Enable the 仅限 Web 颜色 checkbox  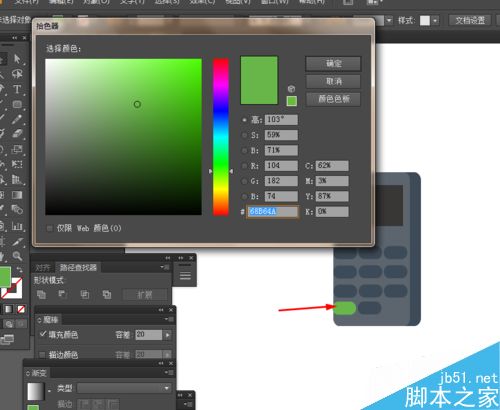[49, 228]
